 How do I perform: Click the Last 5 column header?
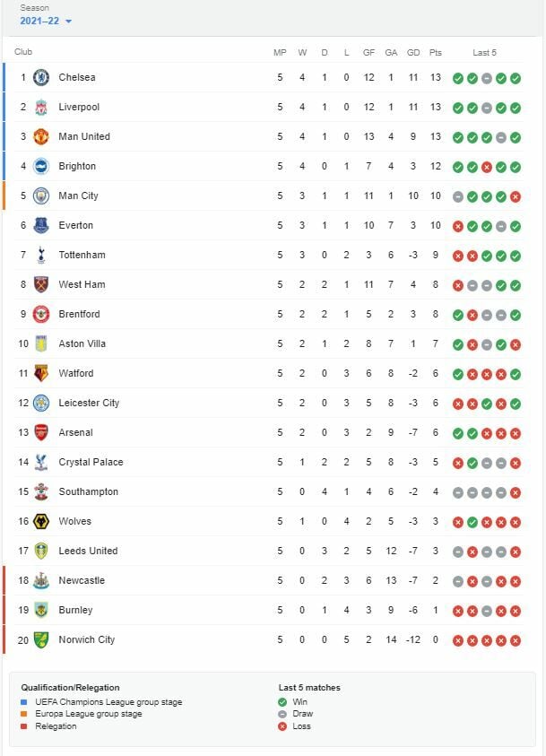[x=485, y=53]
